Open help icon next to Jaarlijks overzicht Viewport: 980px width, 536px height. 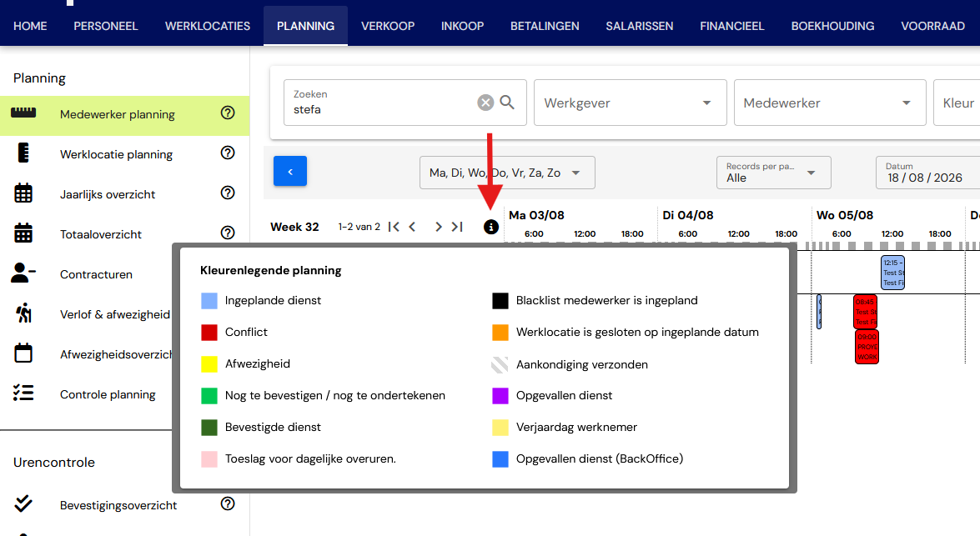click(x=228, y=193)
